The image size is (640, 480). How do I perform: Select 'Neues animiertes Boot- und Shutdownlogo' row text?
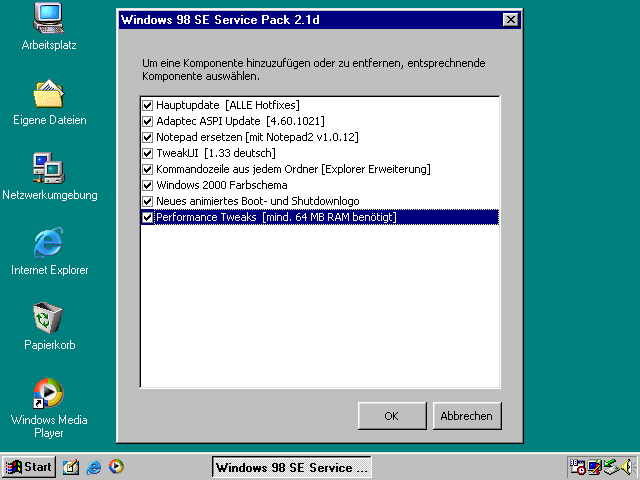(x=258, y=201)
